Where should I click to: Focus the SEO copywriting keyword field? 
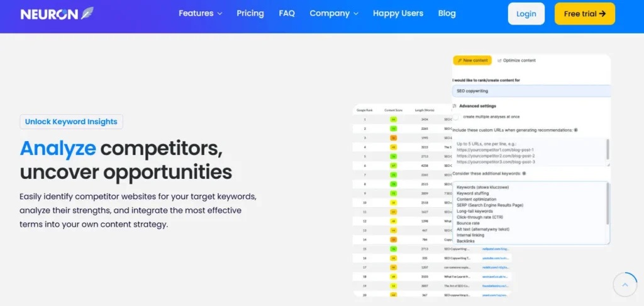pos(531,91)
